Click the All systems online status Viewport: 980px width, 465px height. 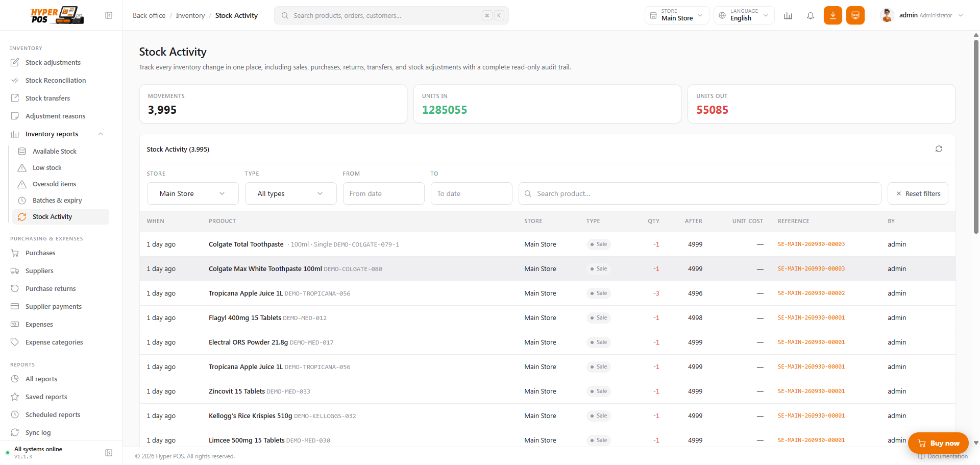click(38, 449)
